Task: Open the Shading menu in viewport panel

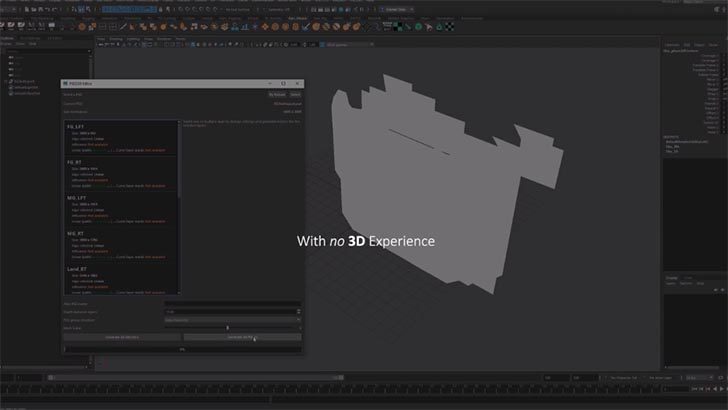Action: click(x=116, y=39)
